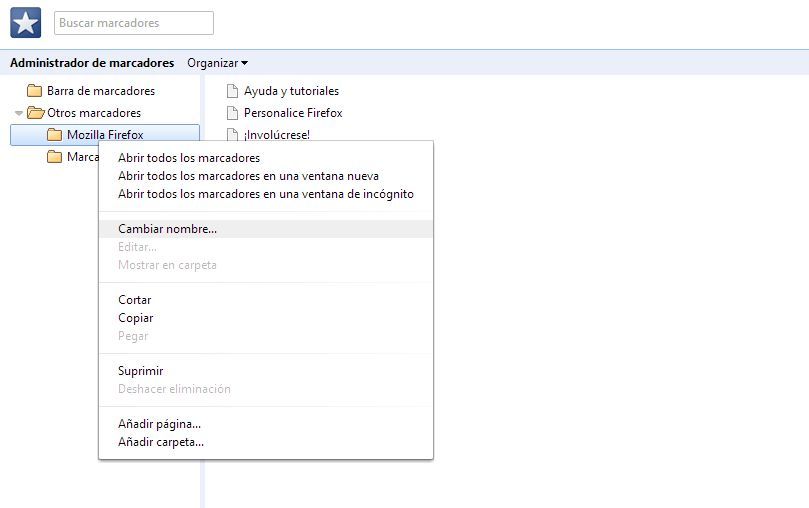Select the Otros marcadores folder label
Viewport: 809px width, 508px height.
pyautogui.click(x=94, y=113)
